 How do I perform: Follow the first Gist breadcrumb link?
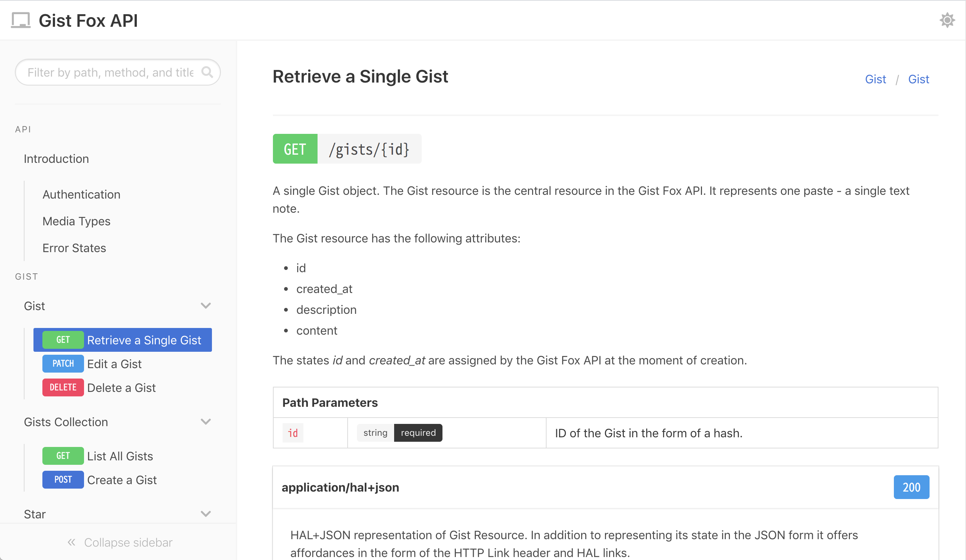click(x=876, y=79)
